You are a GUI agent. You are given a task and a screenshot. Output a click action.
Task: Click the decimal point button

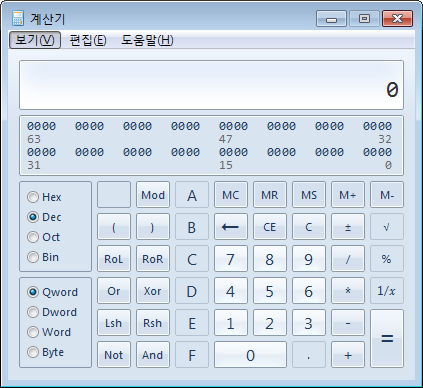[x=309, y=355]
